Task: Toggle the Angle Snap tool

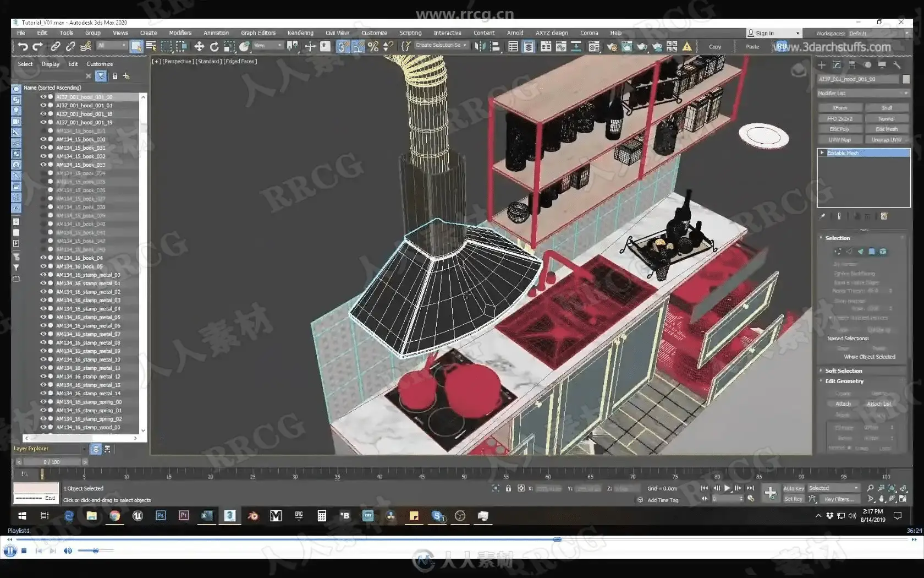Action: (358, 47)
